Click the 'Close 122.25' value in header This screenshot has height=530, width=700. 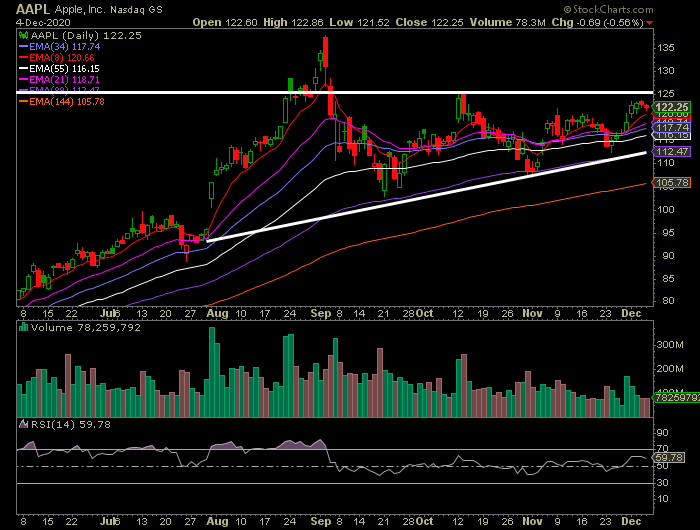pos(429,22)
